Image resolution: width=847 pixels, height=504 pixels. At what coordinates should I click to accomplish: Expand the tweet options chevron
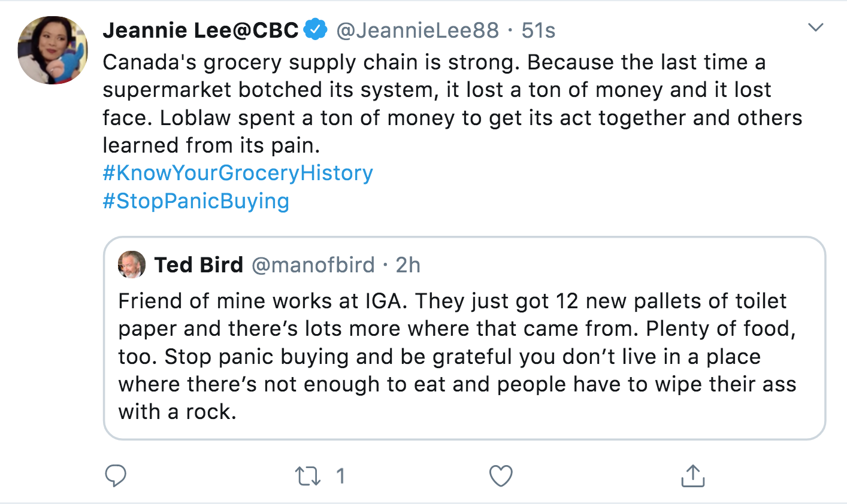tap(815, 28)
